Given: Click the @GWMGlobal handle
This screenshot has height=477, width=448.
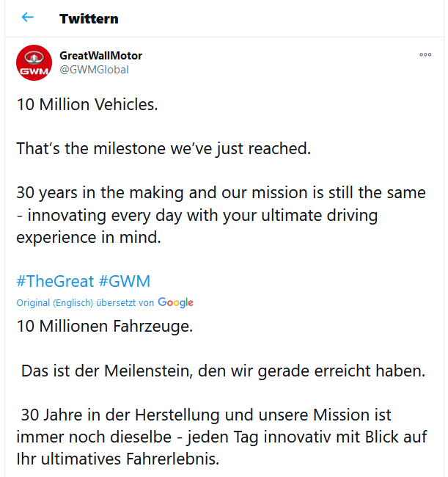Looking at the screenshot, I should pyautogui.click(x=94, y=70).
